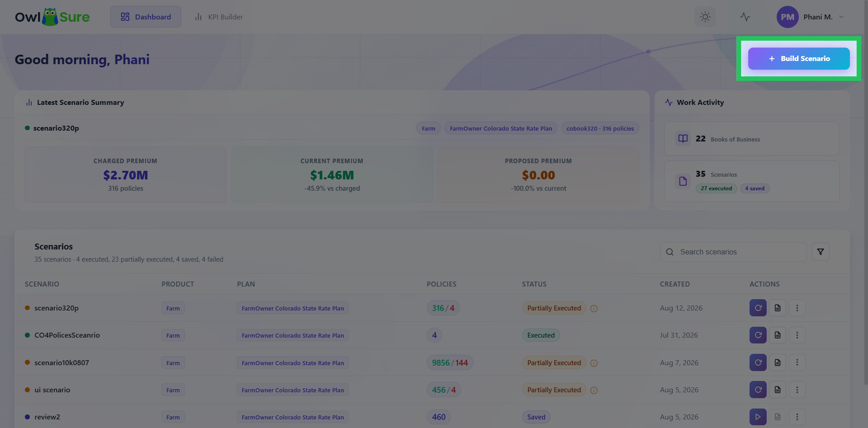Focus the Search scenarios field
868x428 pixels.
(733, 252)
